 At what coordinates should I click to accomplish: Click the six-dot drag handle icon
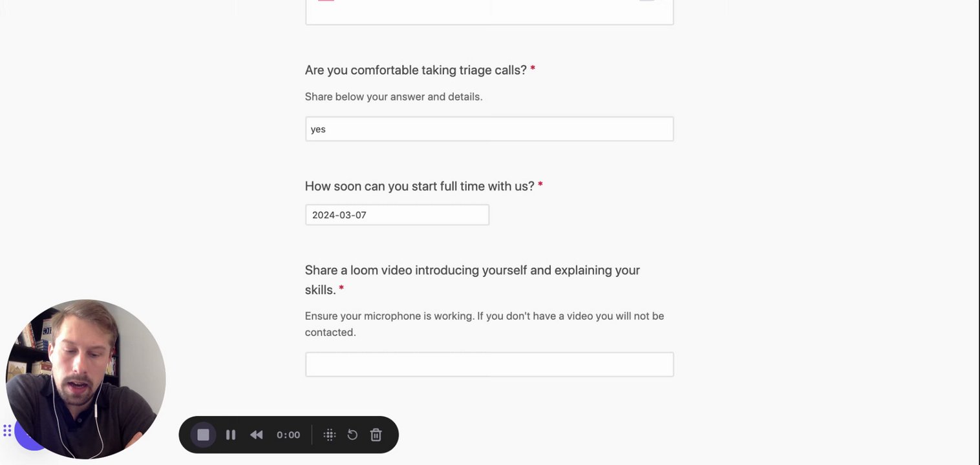[x=7, y=431]
